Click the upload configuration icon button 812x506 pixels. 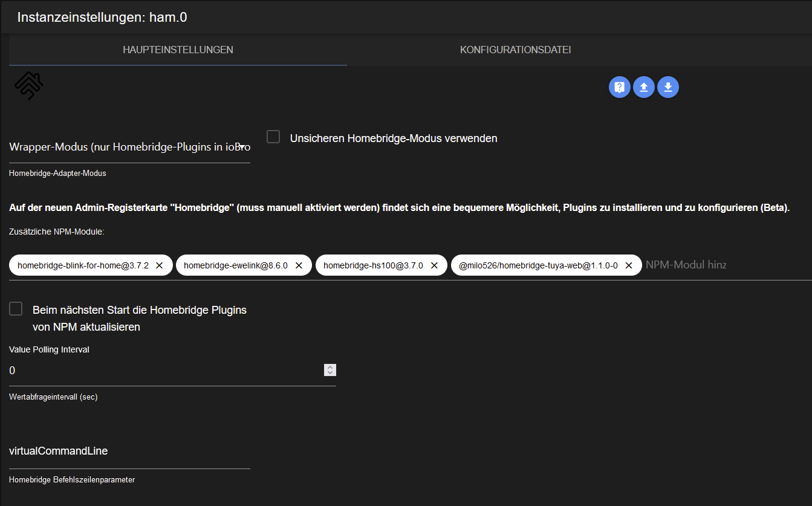644,87
